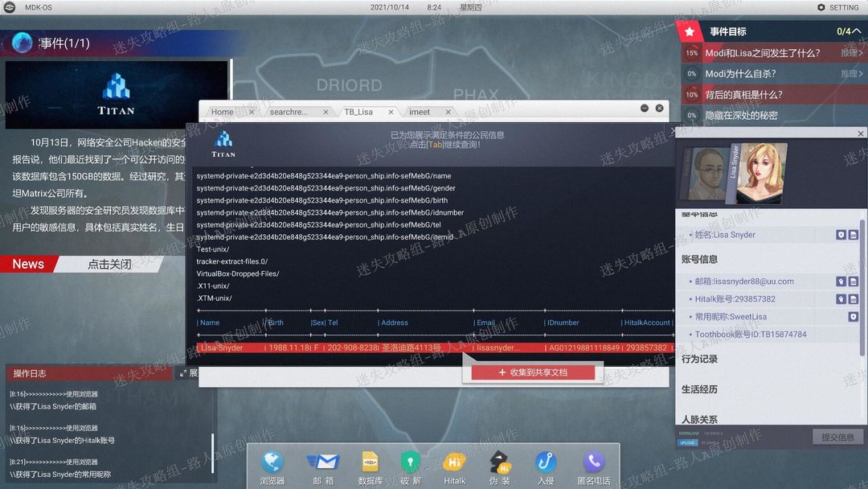Launch the 数据库 database tool

tap(371, 468)
